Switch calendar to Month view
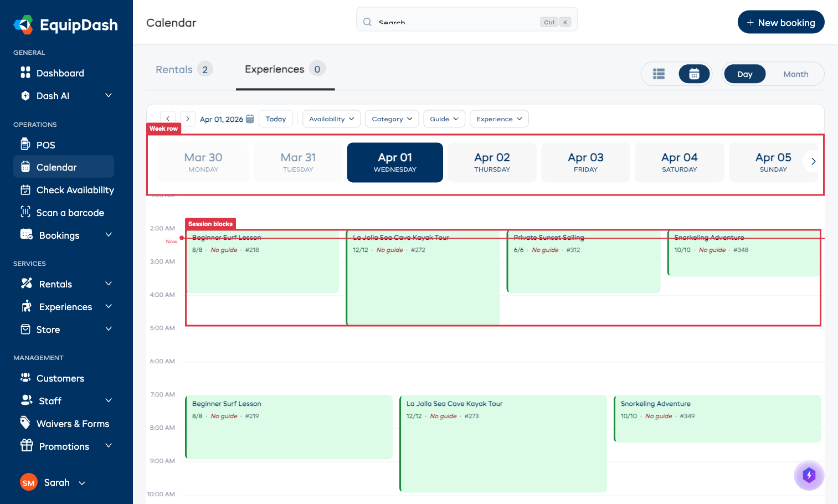The image size is (838, 504). tap(795, 74)
